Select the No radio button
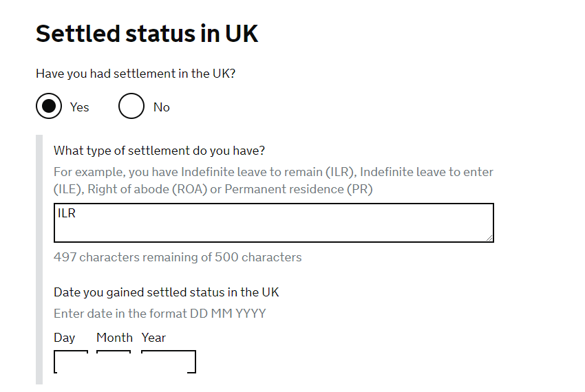585x392 pixels. (x=131, y=107)
